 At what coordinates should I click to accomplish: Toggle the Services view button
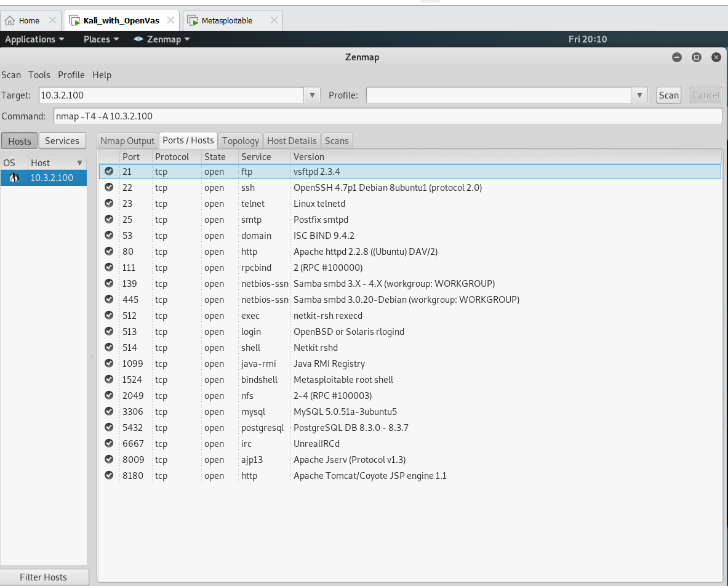(62, 141)
